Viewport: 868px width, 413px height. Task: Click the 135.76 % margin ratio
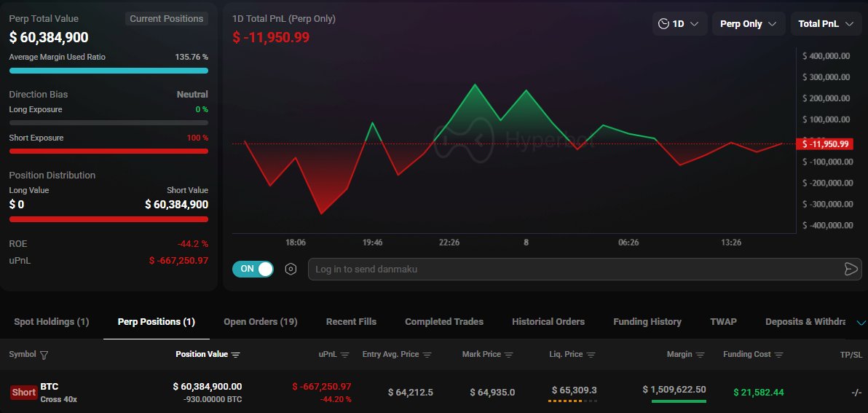(192, 57)
